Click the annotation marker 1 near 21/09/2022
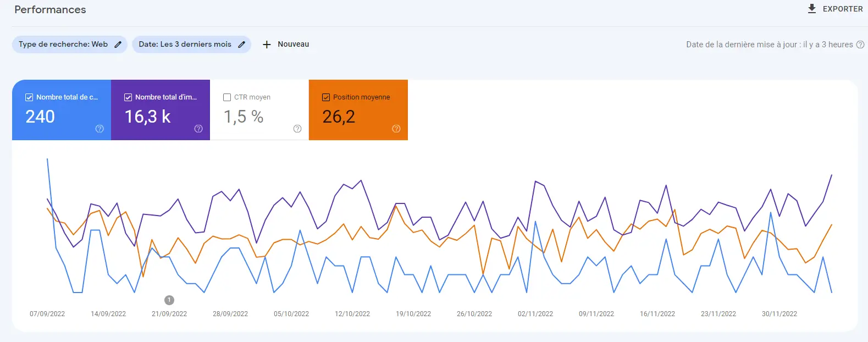 pos(169,300)
